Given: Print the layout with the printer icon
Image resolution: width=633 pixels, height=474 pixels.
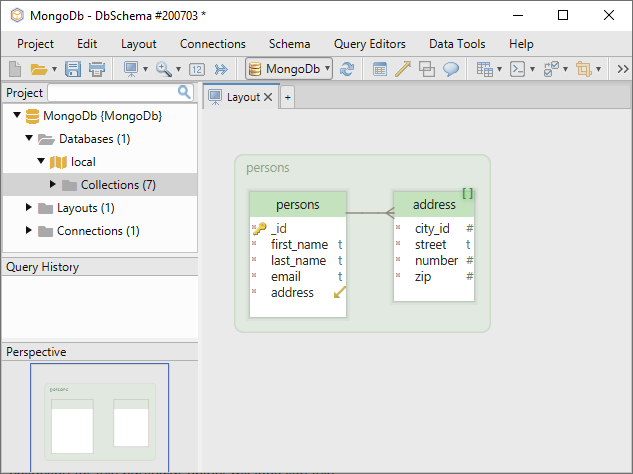Looking at the screenshot, I should (97, 69).
